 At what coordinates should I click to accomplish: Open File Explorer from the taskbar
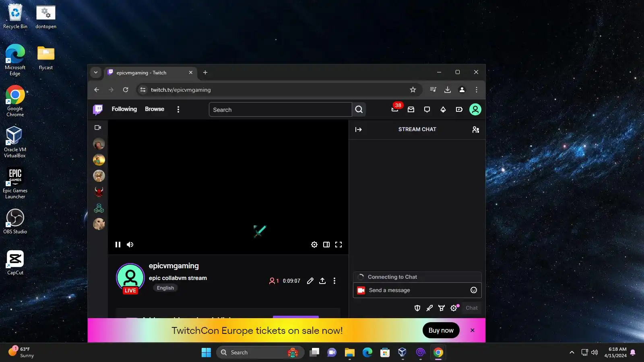click(349, 353)
